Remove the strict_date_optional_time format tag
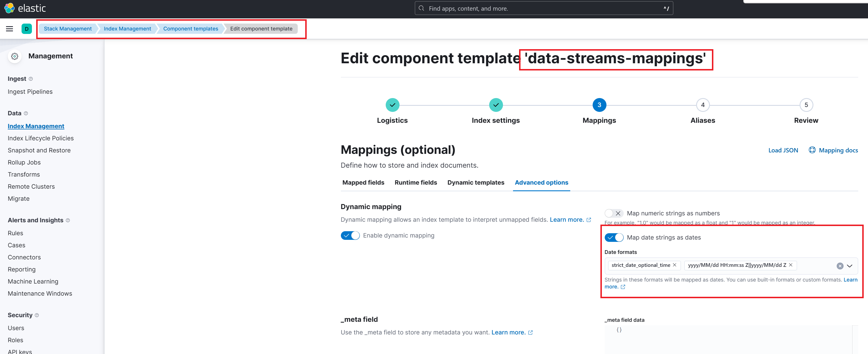 675,265
